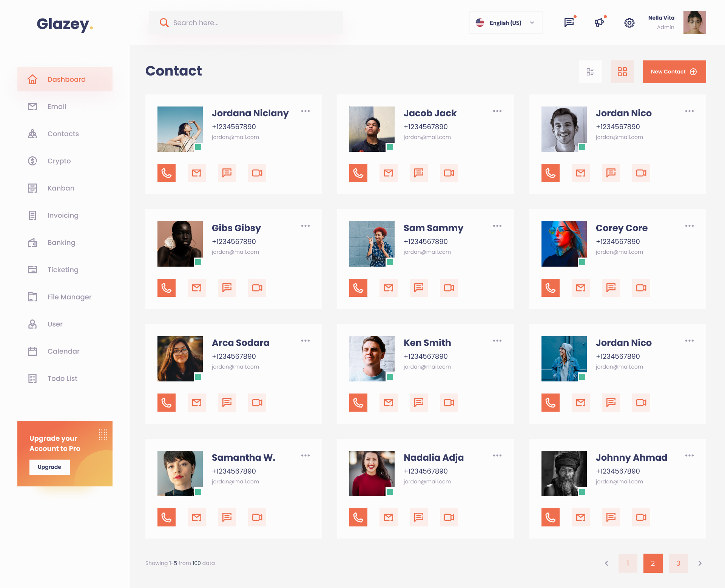The image size is (725, 588).
Task: Start video call with Jacob Jack
Action: coord(449,173)
